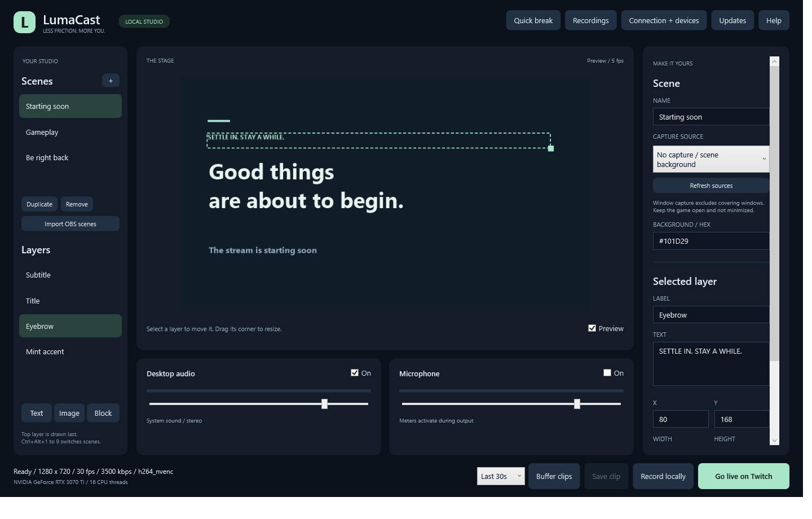Open the Last 30s buffer length dropdown
This screenshot has height=519, width=812.
(501, 476)
